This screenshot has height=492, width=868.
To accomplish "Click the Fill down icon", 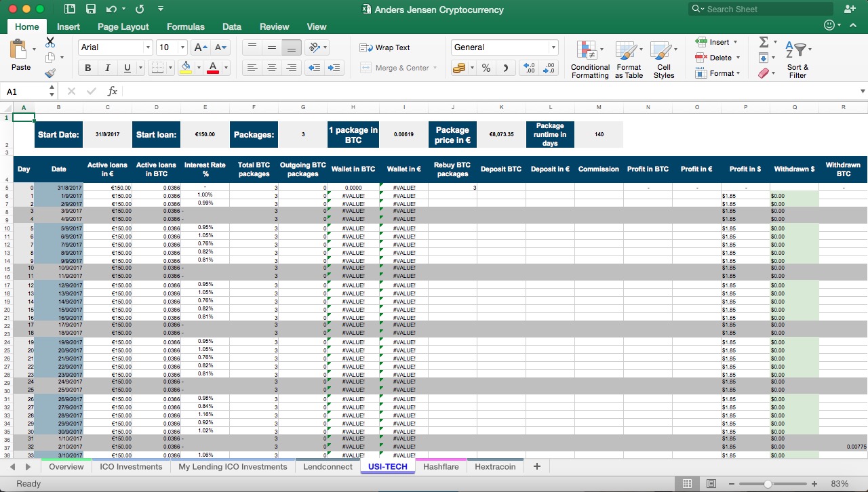I will click(764, 58).
